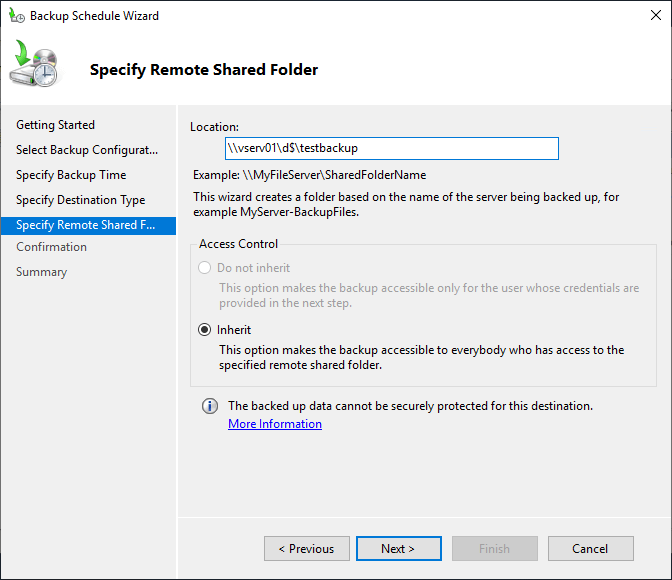Click the Backup Schedule Wizard title bar icon
This screenshot has width=672, height=580.
click(17, 16)
